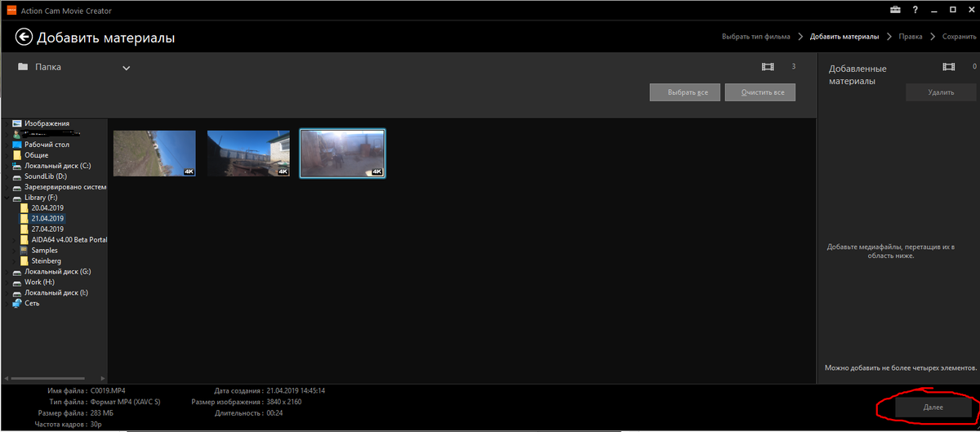Go back using the round arrow icon
The height and width of the screenshot is (432, 980).
tap(23, 37)
